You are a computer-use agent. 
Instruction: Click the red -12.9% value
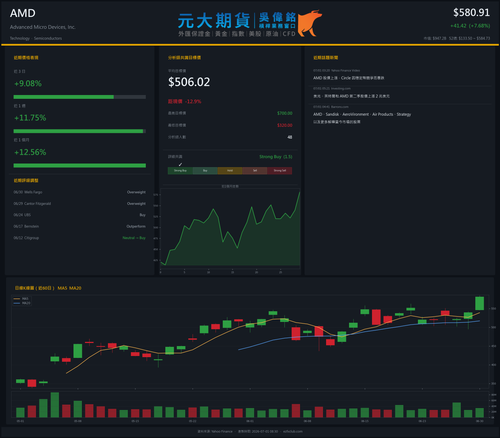(193, 101)
